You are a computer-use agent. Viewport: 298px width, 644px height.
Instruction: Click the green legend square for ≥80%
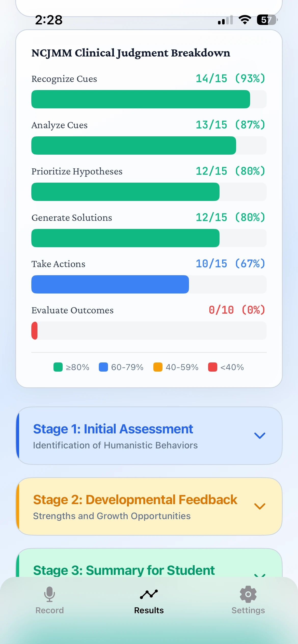58,367
